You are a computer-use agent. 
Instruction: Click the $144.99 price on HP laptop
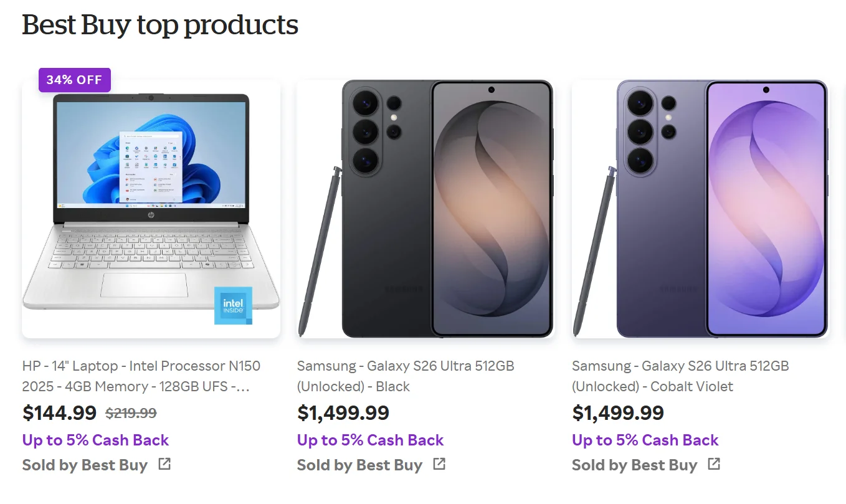point(60,412)
